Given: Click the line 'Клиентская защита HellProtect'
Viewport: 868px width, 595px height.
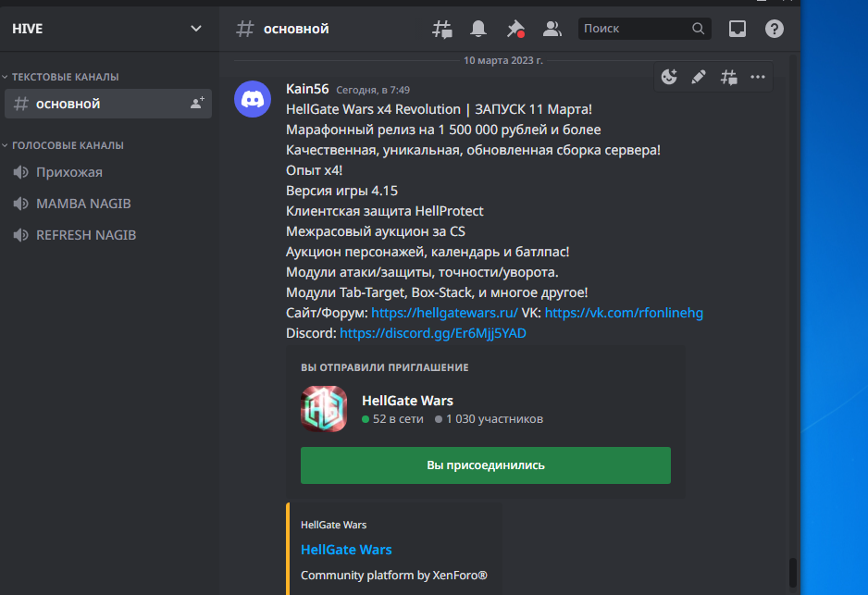Looking at the screenshot, I should [384, 211].
